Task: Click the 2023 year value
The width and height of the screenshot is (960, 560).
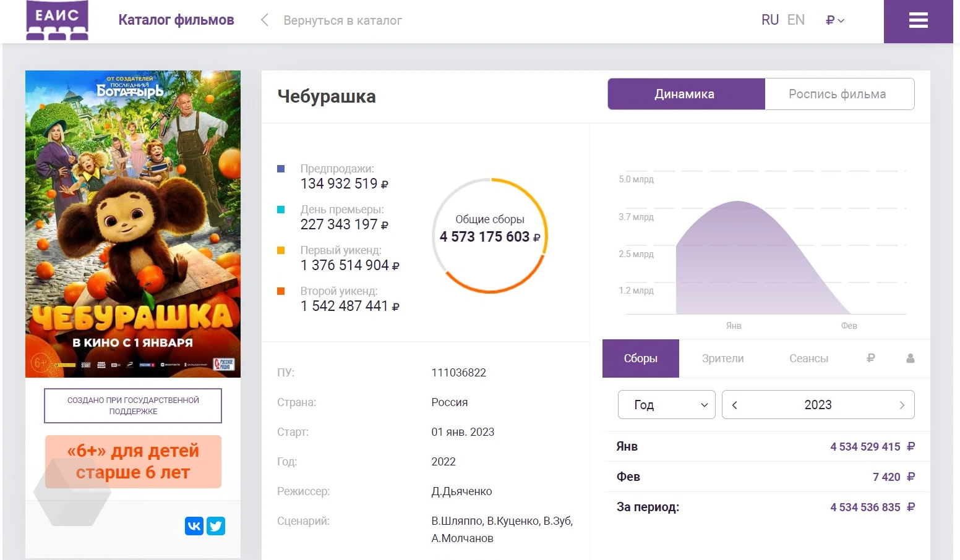Action: [818, 405]
